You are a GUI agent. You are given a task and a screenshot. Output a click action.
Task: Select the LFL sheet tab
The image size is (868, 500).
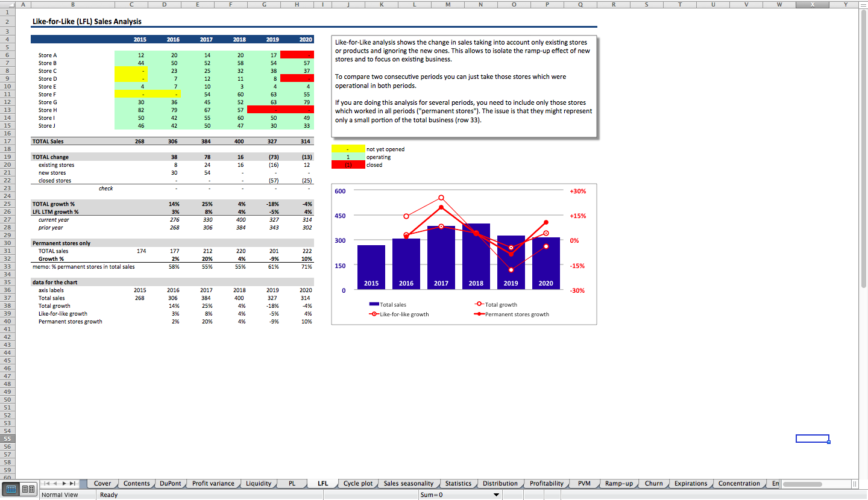click(x=323, y=484)
